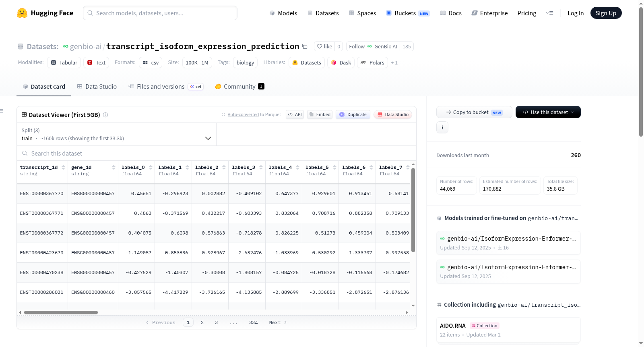Screen dimensions: 644x347
Task: Sort by the labels_4 column
Action: 298,167
